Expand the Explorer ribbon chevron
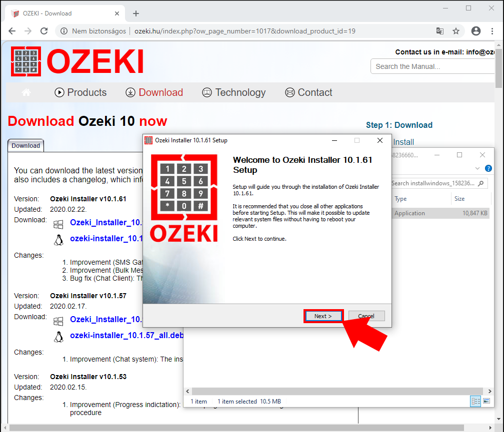The image size is (504, 432). click(477, 168)
